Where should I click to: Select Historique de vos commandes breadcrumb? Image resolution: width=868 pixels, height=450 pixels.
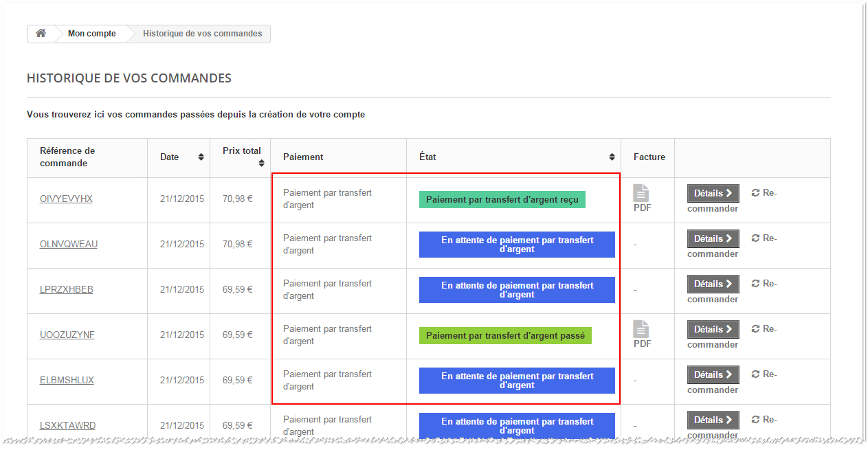point(202,34)
